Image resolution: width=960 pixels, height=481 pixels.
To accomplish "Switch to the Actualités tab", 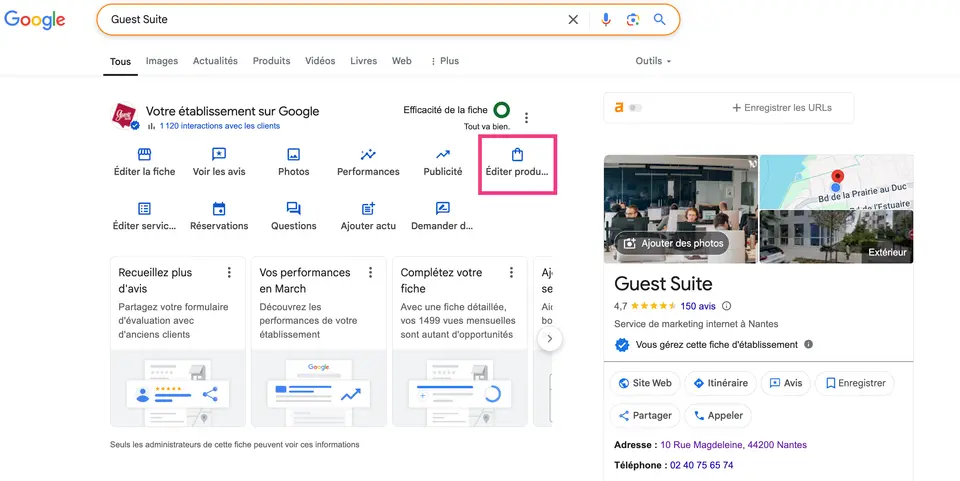I will click(x=216, y=61).
